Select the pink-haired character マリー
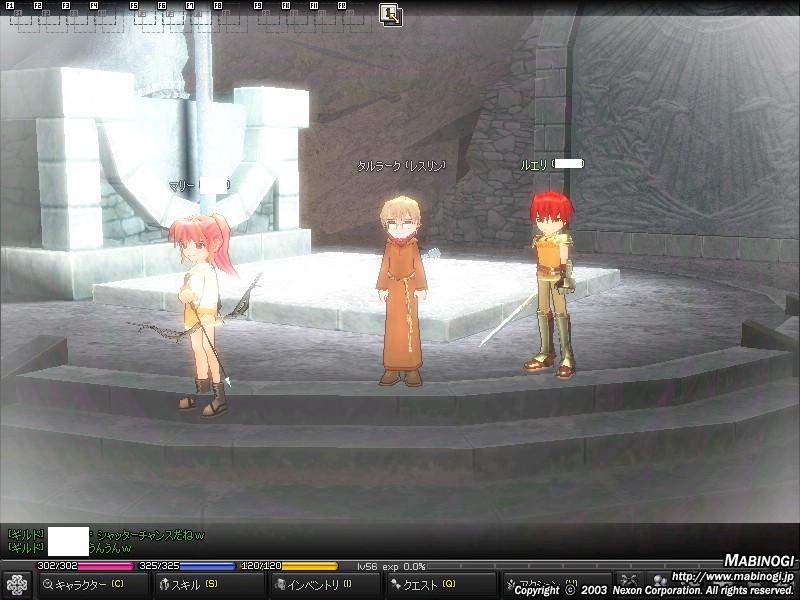Screen dimensions: 800x600 (203, 314)
